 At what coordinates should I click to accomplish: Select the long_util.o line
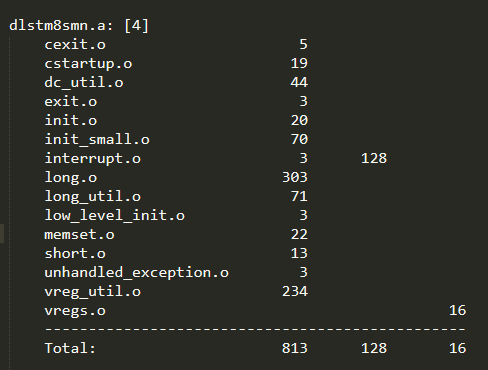[x=93, y=196]
